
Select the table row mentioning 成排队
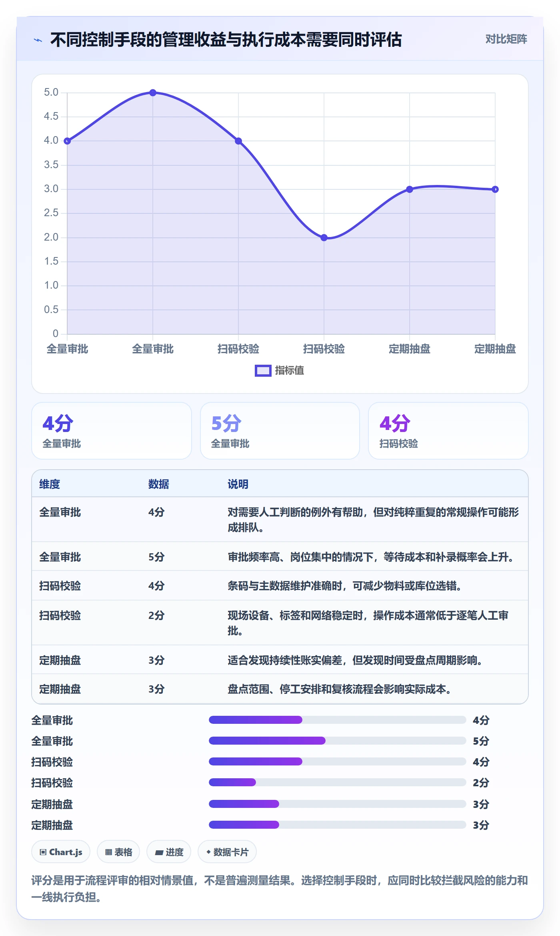coord(280,520)
